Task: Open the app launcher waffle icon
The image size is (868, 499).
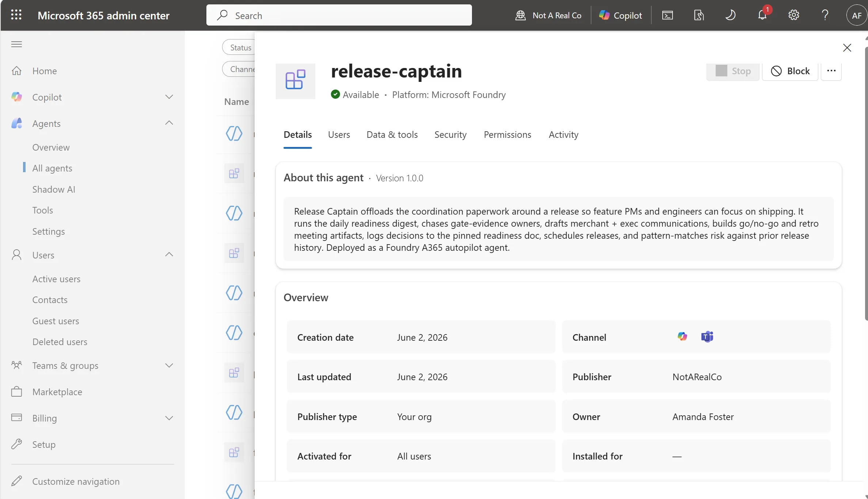Action: 16,15
